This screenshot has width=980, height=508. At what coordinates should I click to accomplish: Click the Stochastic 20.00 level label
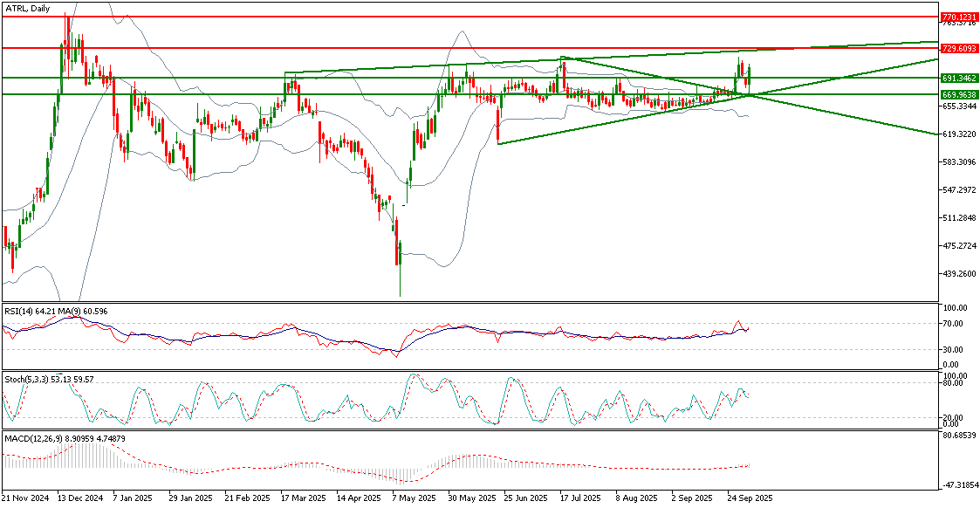coord(954,417)
